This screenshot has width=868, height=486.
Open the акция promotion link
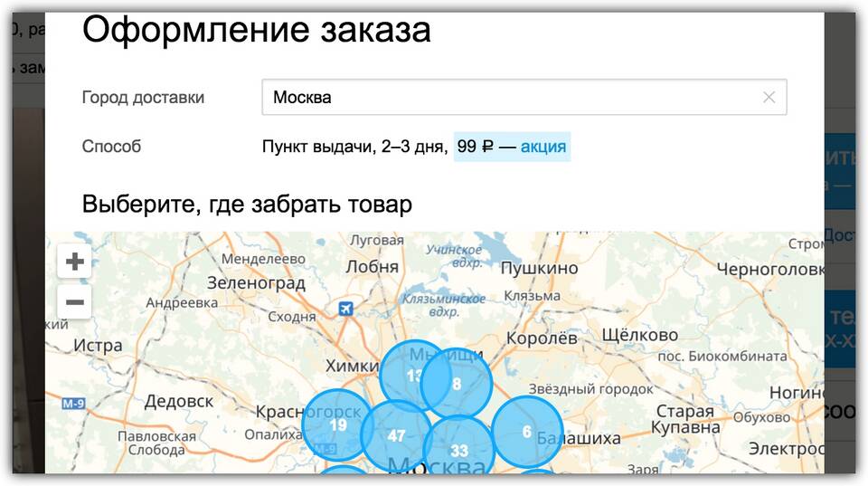click(x=543, y=146)
